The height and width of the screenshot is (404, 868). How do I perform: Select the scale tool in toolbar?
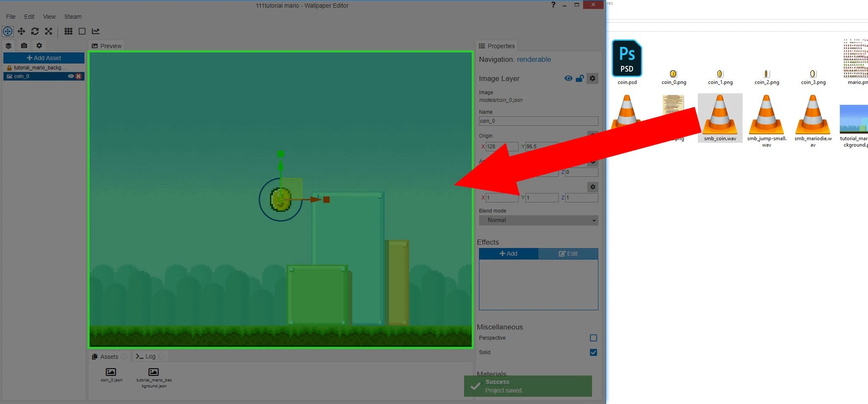point(49,31)
